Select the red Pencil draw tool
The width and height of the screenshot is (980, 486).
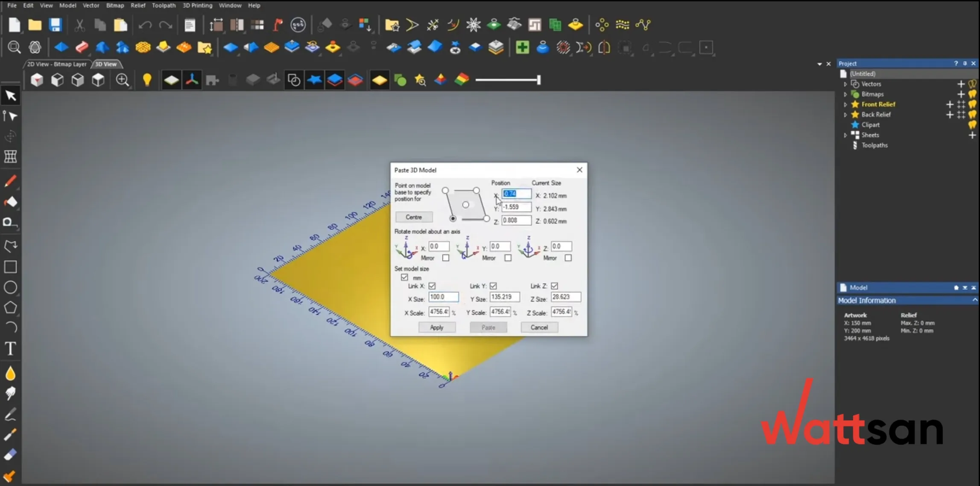pyautogui.click(x=11, y=181)
